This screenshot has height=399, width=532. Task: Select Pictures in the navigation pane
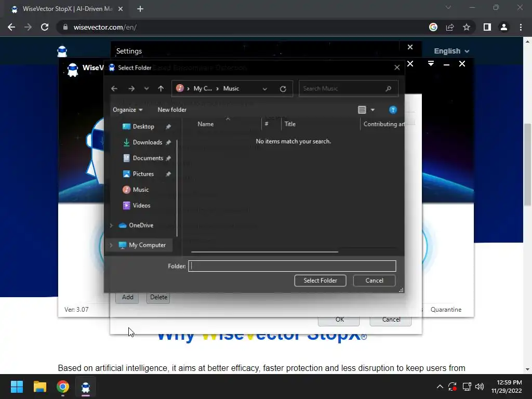143,174
